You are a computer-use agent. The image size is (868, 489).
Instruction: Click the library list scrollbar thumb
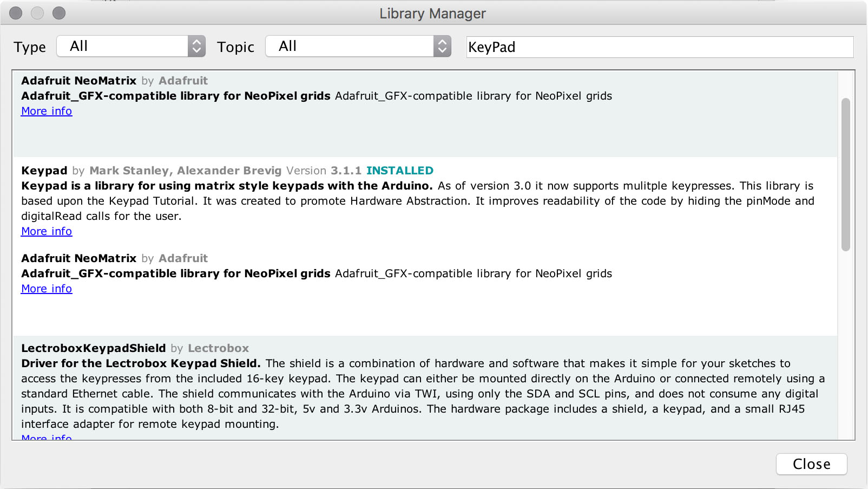(x=846, y=174)
